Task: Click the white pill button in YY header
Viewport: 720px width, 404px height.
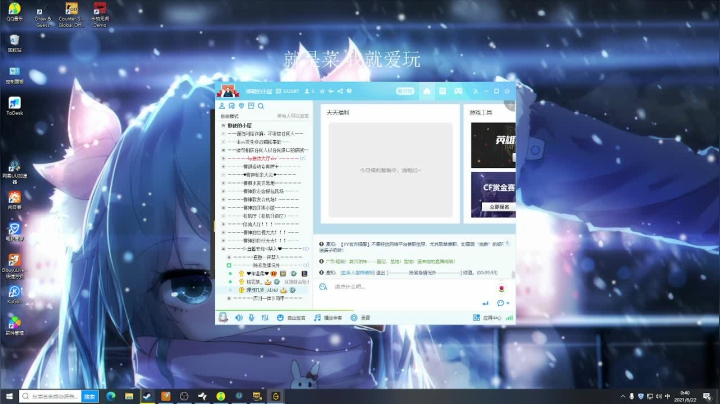Action: [x=405, y=91]
